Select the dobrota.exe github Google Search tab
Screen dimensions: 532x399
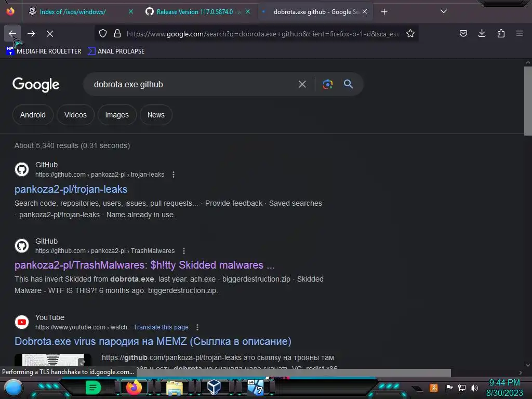[316, 12]
